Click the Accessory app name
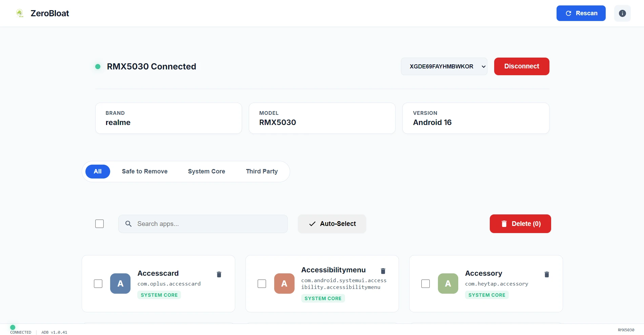This screenshot has width=644, height=335. point(483,273)
